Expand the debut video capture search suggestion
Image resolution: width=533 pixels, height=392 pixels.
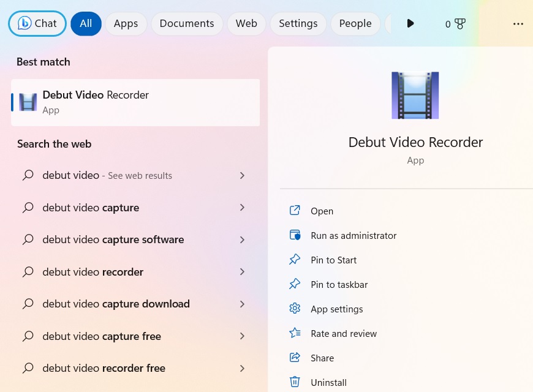coord(242,207)
